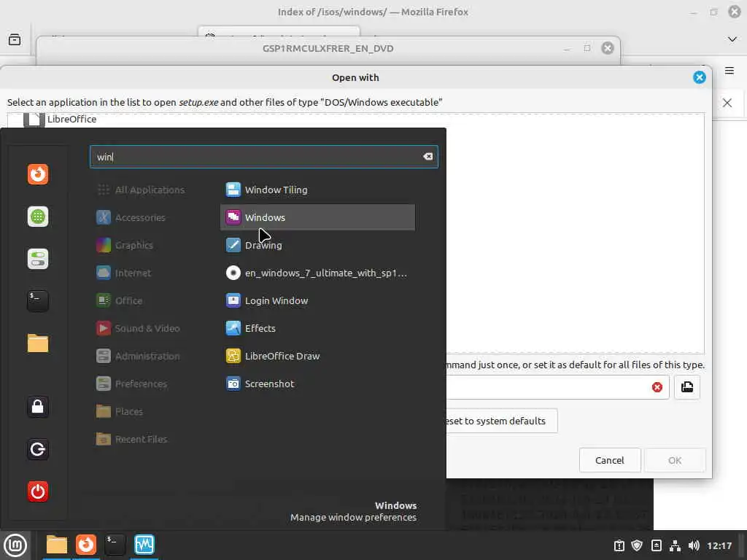The height and width of the screenshot is (560, 747).
Task: Click the clipboard tray icon
Action: [x=619, y=545]
